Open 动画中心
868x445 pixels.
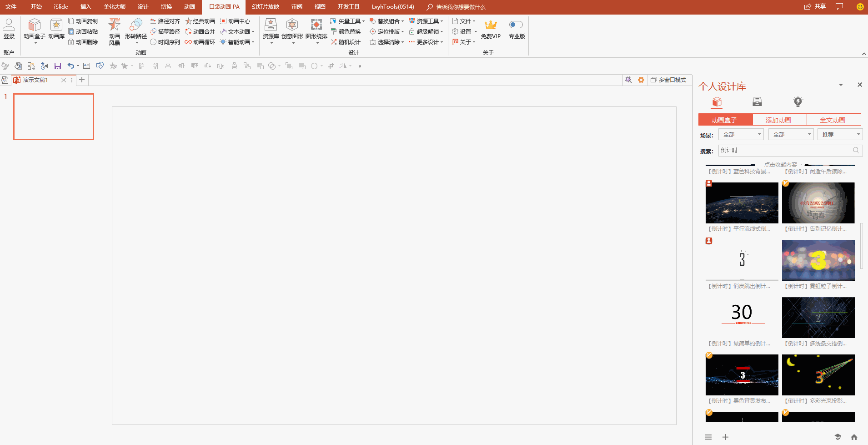click(x=235, y=21)
